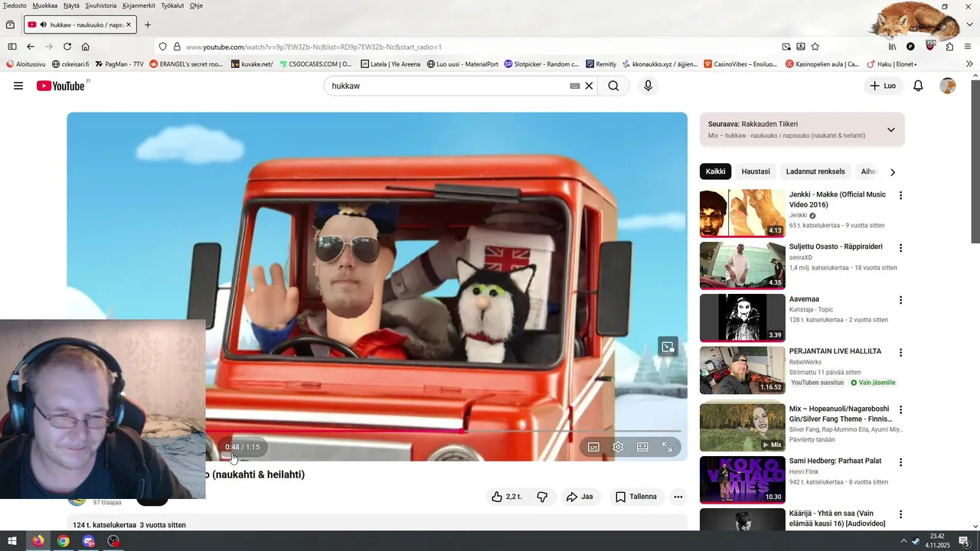Open a new browser tab
This screenshot has width=980, height=551.
pyautogui.click(x=148, y=24)
